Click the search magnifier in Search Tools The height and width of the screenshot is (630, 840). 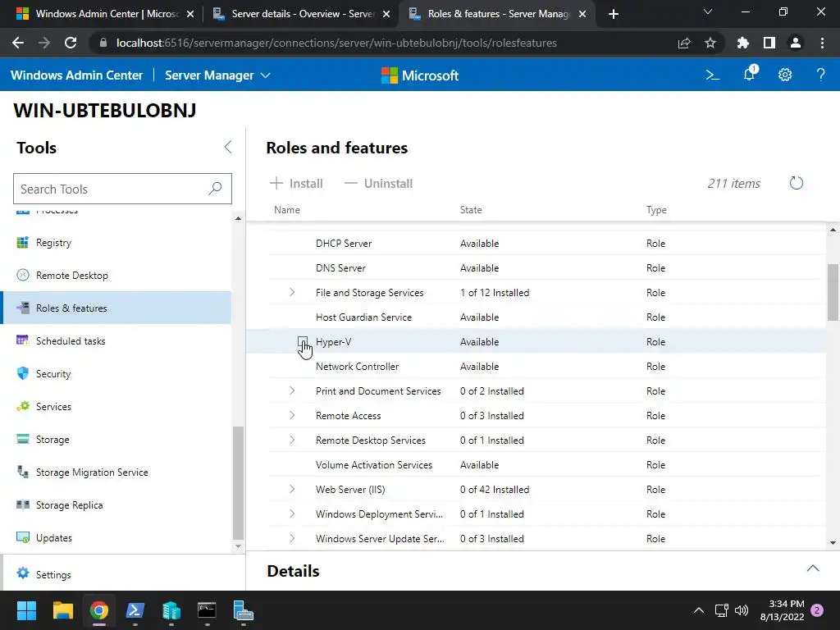pos(215,189)
